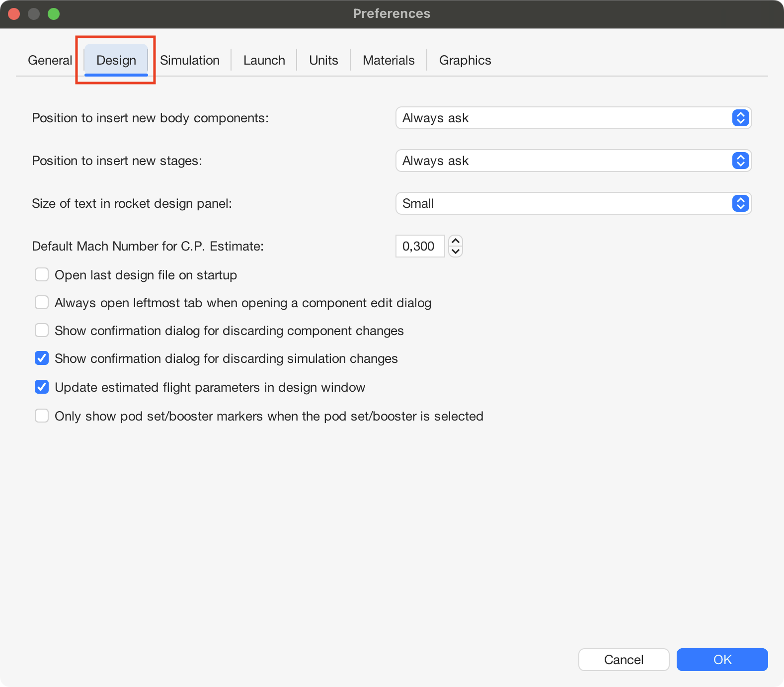
Task: Open the Materials tab
Action: click(x=389, y=60)
